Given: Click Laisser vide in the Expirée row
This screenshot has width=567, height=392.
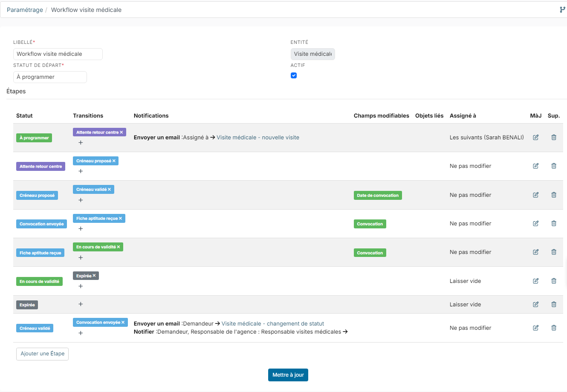Looking at the screenshot, I should tap(465, 304).
